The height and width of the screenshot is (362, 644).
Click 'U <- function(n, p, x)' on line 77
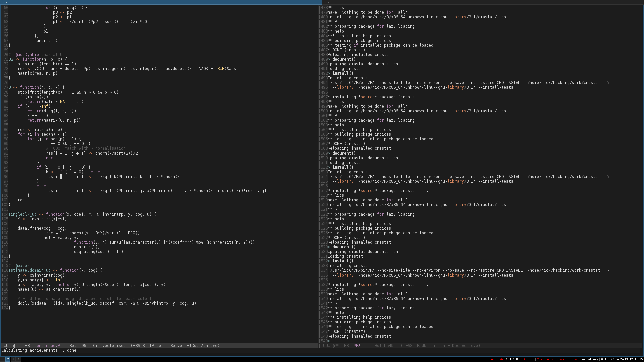[37, 87]
